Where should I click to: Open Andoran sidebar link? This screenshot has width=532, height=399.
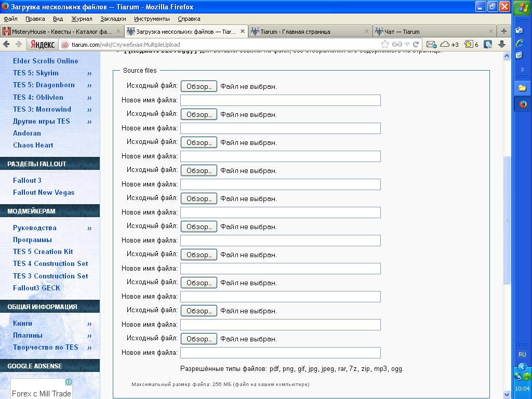coord(27,134)
